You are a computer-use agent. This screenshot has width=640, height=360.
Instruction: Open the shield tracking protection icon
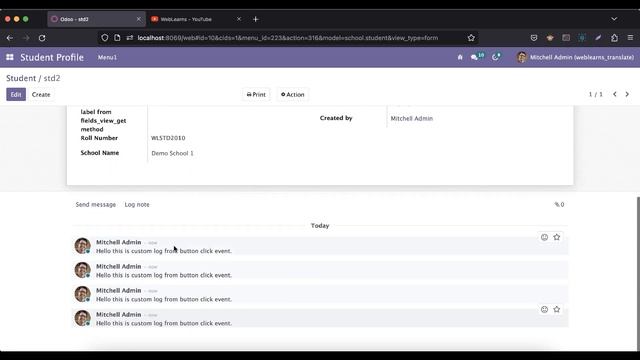click(105, 38)
